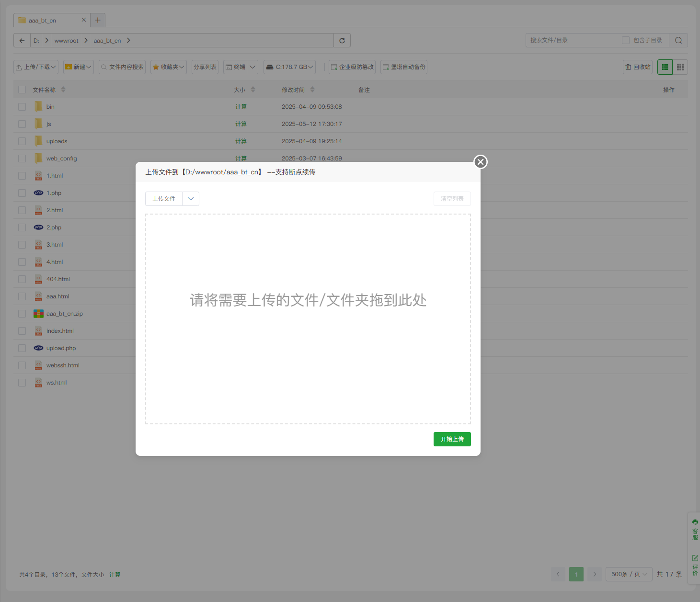Open the 500条/页 page size dropdown
700x602 pixels.
coord(629,574)
